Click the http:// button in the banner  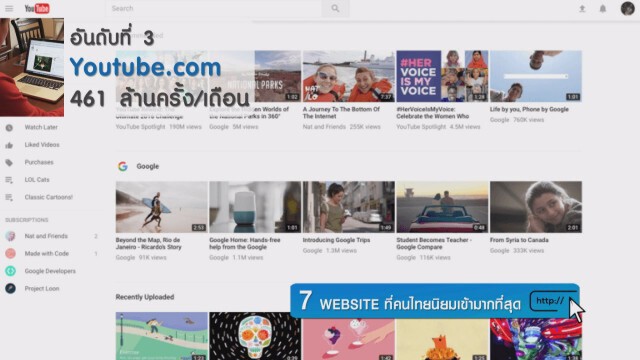tap(552, 301)
